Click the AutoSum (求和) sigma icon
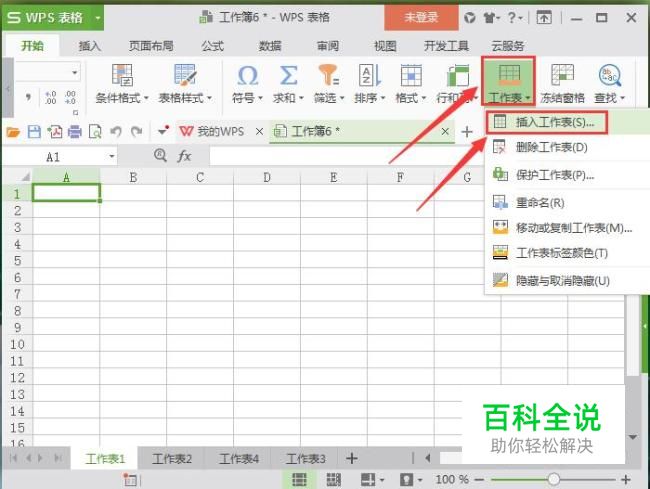The width and height of the screenshot is (650, 489). click(289, 75)
